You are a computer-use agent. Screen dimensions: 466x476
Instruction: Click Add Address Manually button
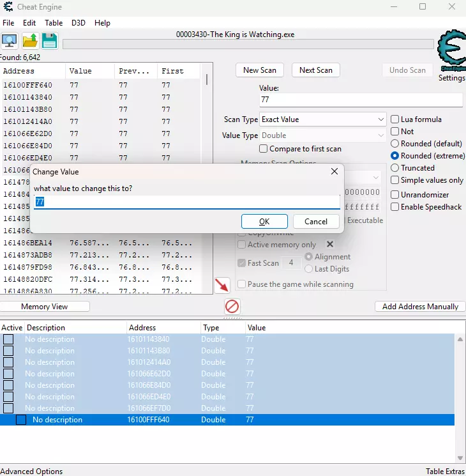point(420,306)
